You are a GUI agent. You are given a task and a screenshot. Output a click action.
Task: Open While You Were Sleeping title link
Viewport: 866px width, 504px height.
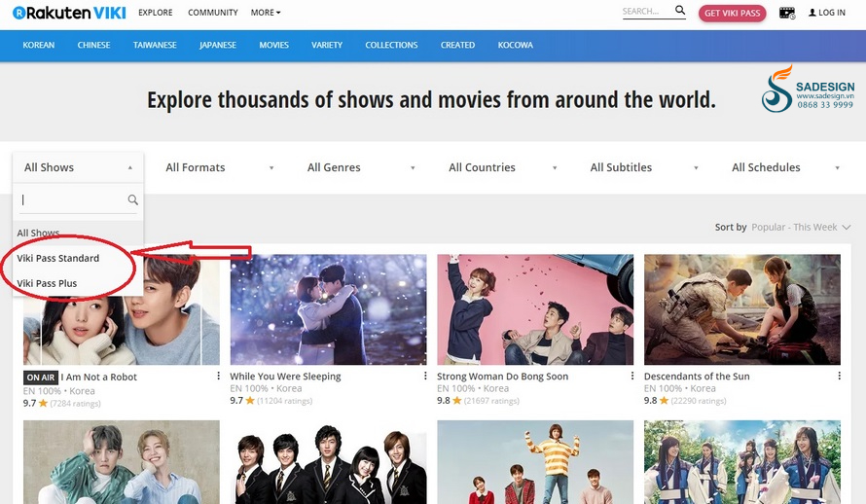pos(285,377)
